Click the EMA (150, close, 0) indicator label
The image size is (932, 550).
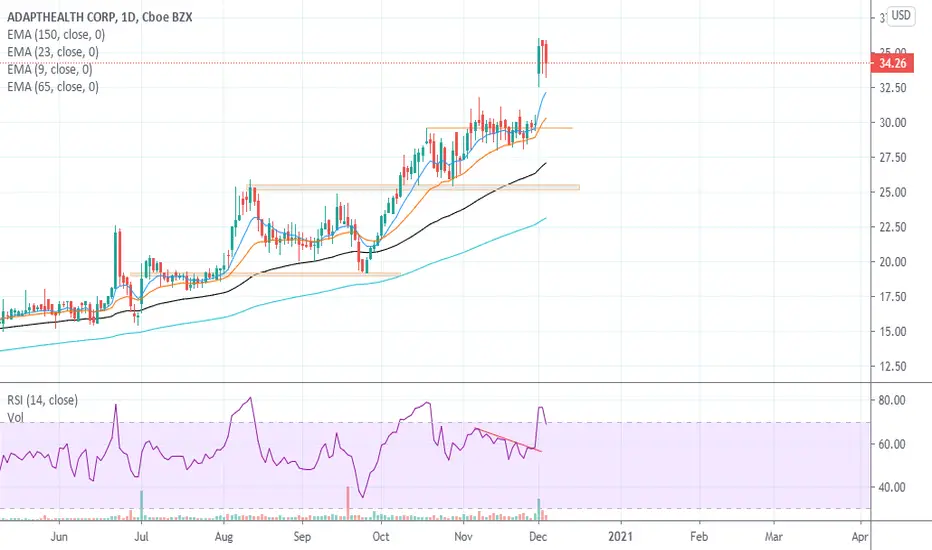pyautogui.click(x=56, y=34)
